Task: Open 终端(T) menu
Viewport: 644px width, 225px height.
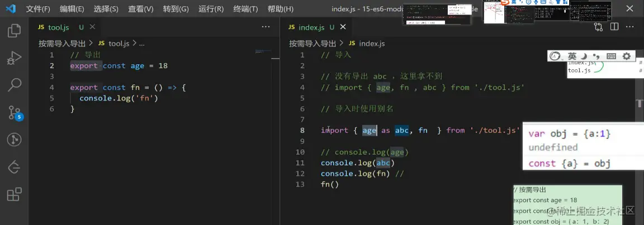Action: (245, 8)
